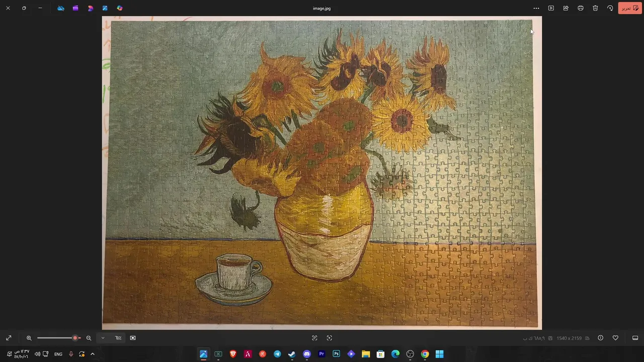
Task: Open OneDrive cloud icon in title bar
Action: (61, 8)
